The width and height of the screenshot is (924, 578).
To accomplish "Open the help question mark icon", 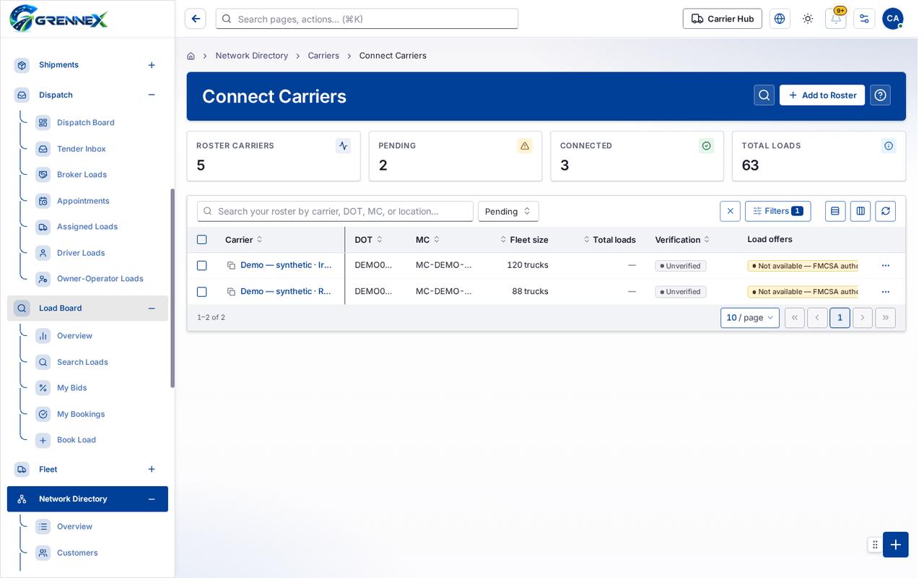I will click(x=880, y=95).
